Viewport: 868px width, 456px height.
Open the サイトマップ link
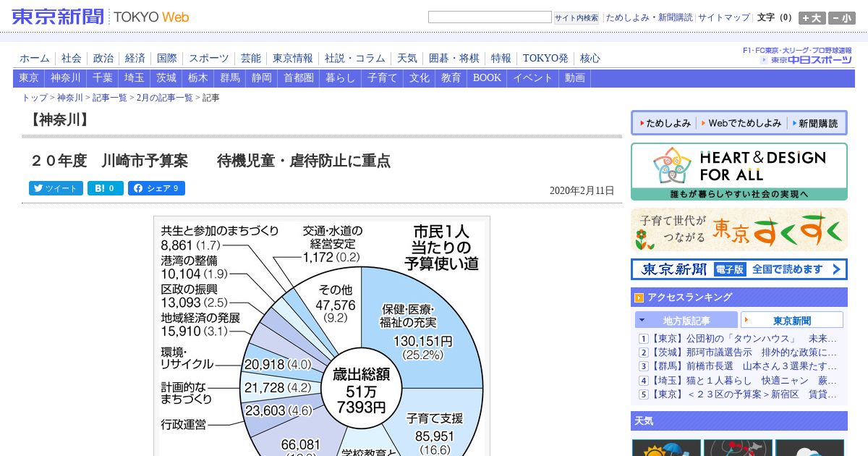click(x=724, y=17)
